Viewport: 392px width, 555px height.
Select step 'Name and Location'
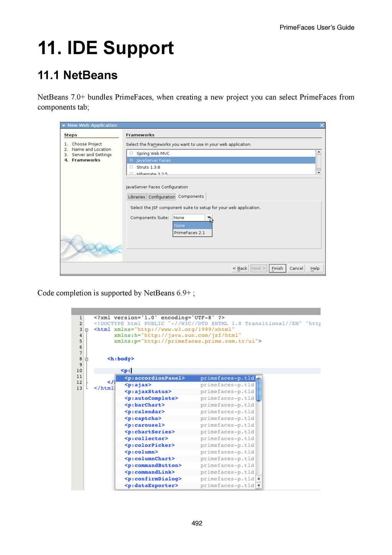tap(91, 149)
